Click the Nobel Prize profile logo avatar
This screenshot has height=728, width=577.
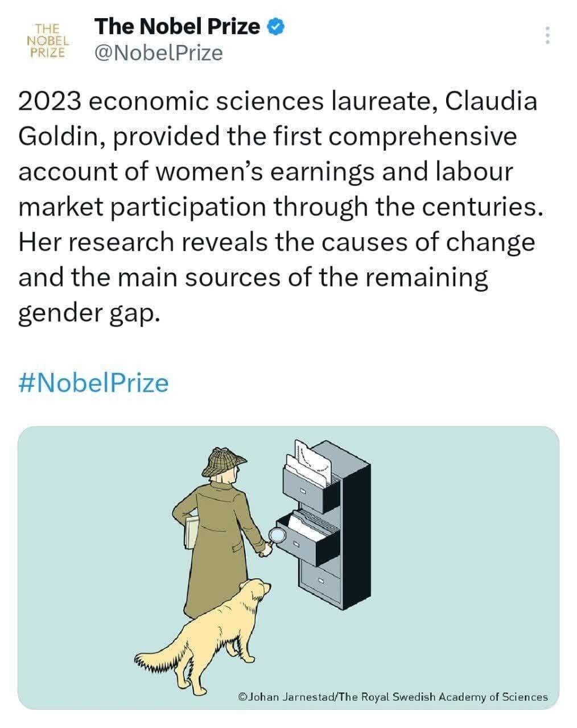(x=48, y=40)
